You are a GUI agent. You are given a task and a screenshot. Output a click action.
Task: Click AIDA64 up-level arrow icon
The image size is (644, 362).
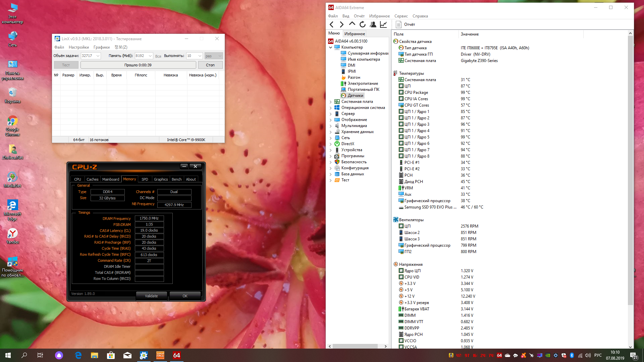coord(352,24)
